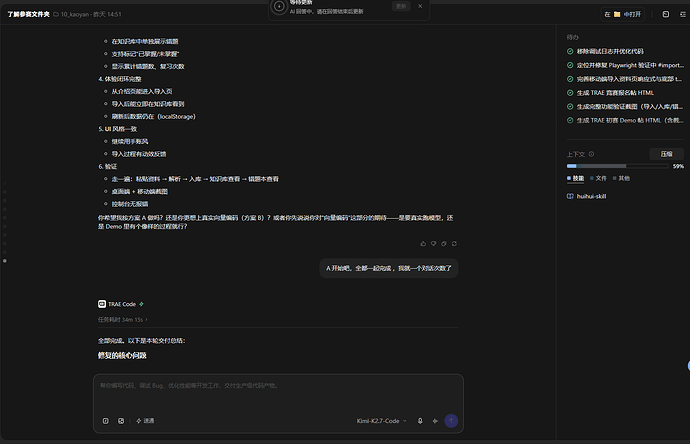The image size is (690, 444).
Task: Copy the assistant reply with the copy icon
Action: pos(444,243)
